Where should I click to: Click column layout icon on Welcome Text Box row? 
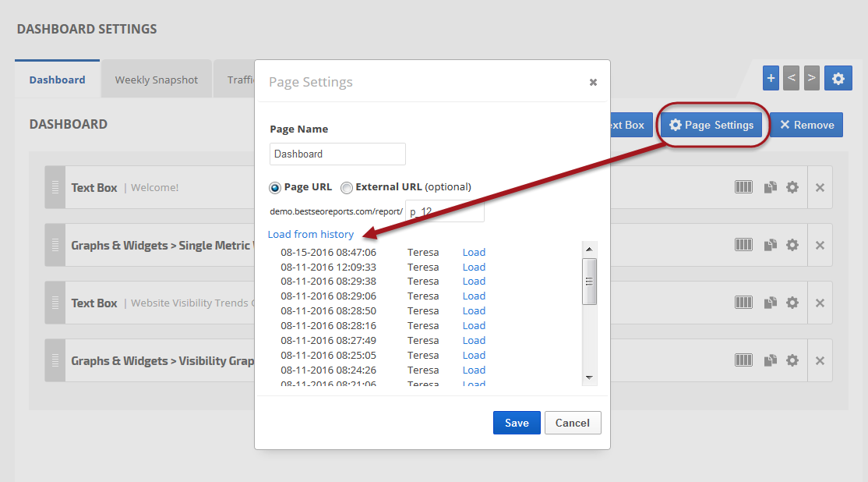(x=743, y=187)
